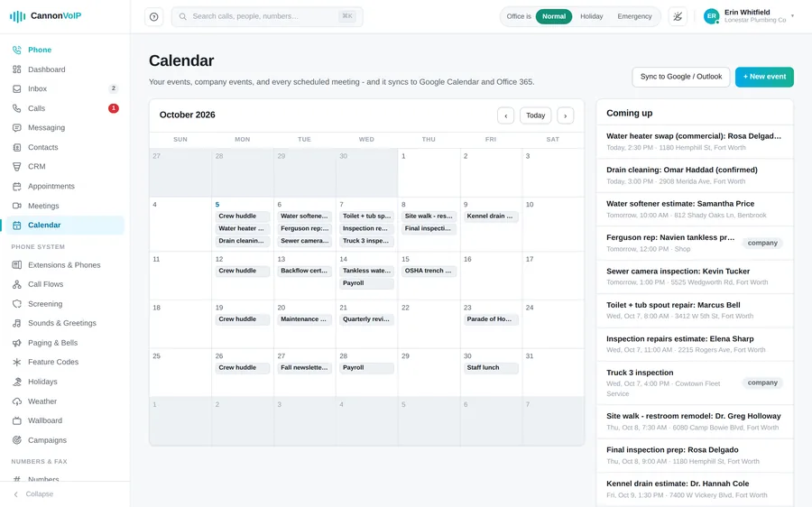Click the Calls handset icon
Viewport: 812px width, 507px height.
[x=17, y=108]
